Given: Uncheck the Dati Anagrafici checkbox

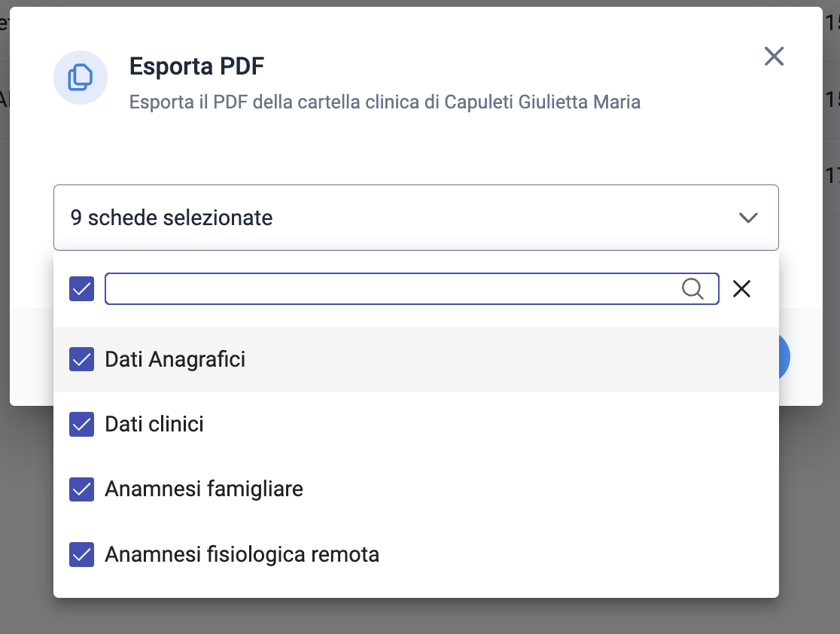Looking at the screenshot, I should tap(81, 359).
